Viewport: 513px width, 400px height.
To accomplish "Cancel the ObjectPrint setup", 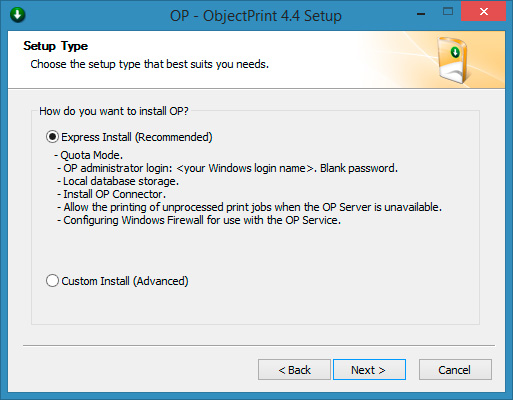I will pos(455,370).
